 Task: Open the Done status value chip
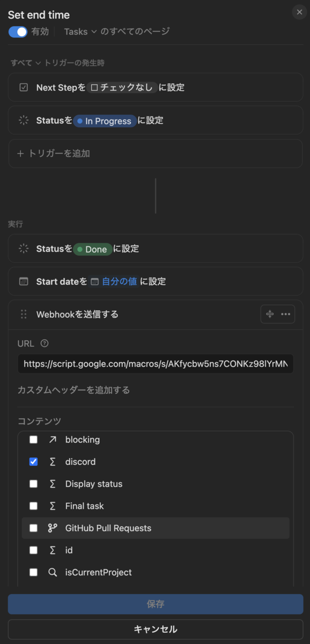(93, 249)
